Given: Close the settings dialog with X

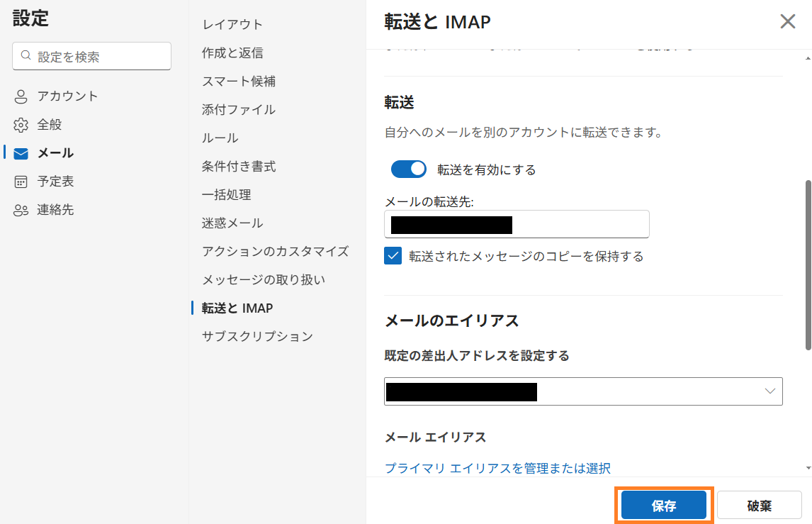Looking at the screenshot, I should pyautogui.click(x=787, y=21).
